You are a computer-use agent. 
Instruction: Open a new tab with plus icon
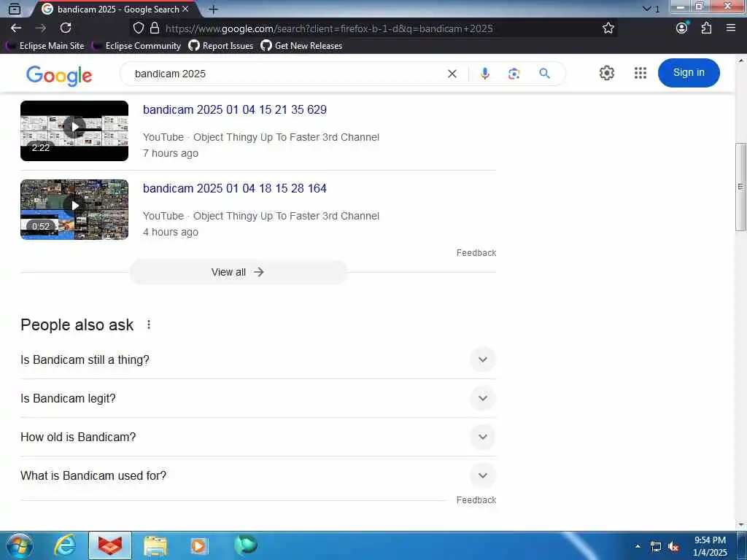214,9
